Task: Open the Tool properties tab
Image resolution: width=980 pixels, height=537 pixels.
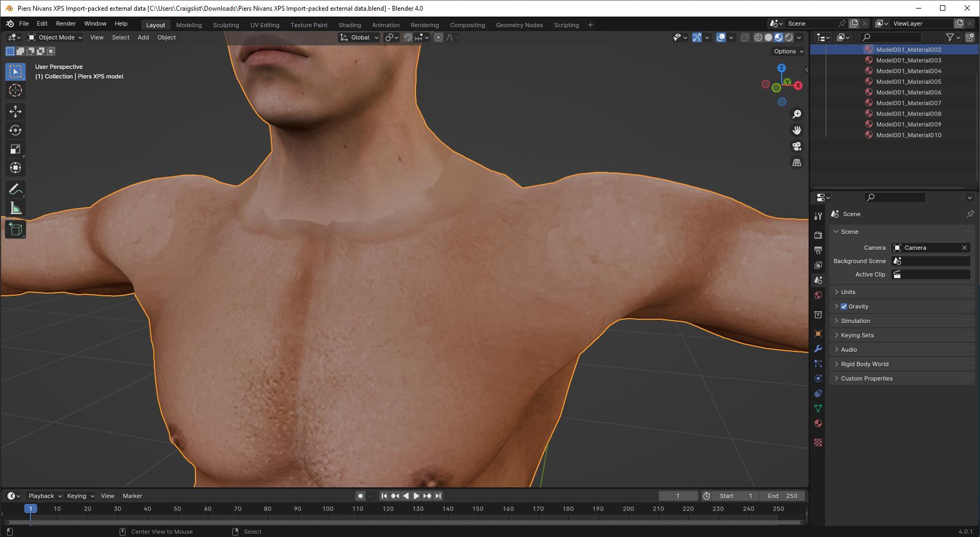Action: pyautogui.click(x=818, y=216)
